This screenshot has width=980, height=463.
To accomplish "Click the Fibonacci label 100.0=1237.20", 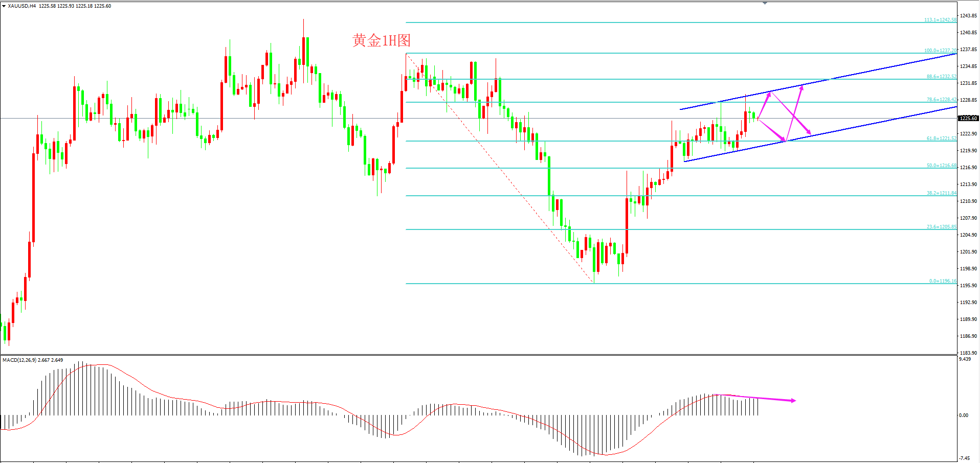I will coord(940,51).
